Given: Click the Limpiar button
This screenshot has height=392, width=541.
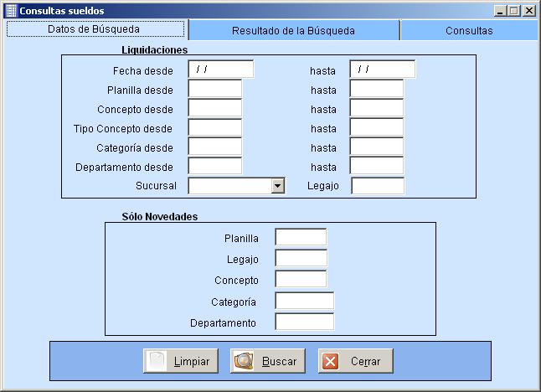Looking at the screenshot, I should pyautogui.click(x=181, y=361).
